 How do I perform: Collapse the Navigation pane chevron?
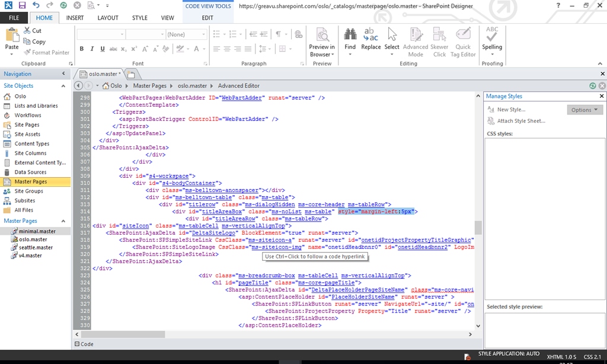(x=64, y=74)
